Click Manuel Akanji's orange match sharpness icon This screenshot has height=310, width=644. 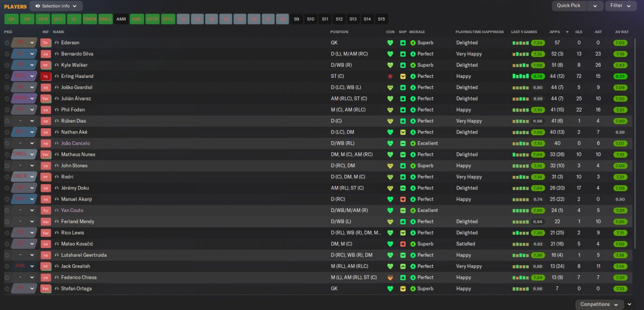pyautogui.click(x=403, y=199)
